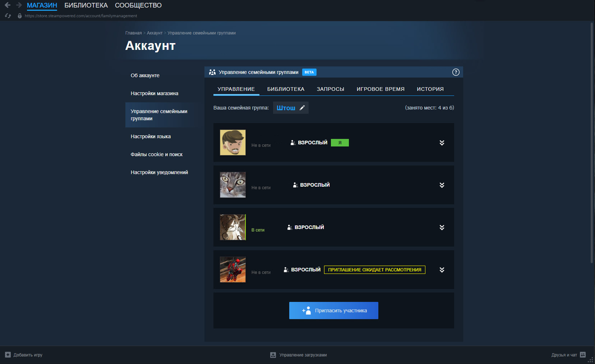Click adult role icon in pending invitation row
Image resolution: width=595 pixels, height=364 pixels.
pos(286,270)
